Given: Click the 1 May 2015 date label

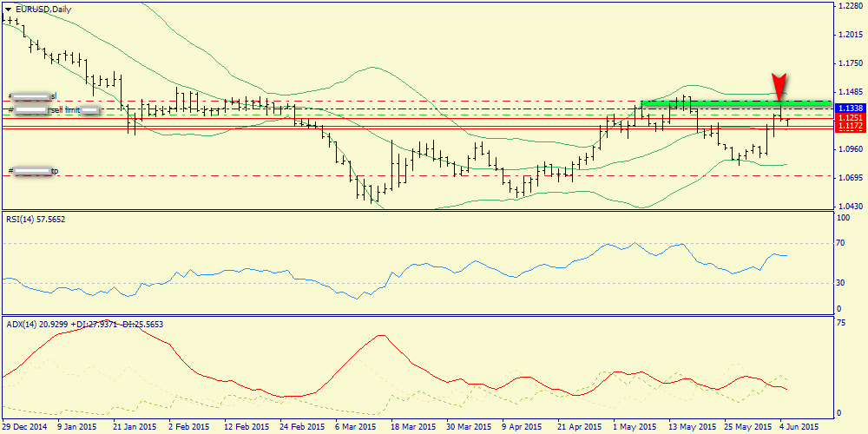Looking at the screenshot, I should coord(634,427).
